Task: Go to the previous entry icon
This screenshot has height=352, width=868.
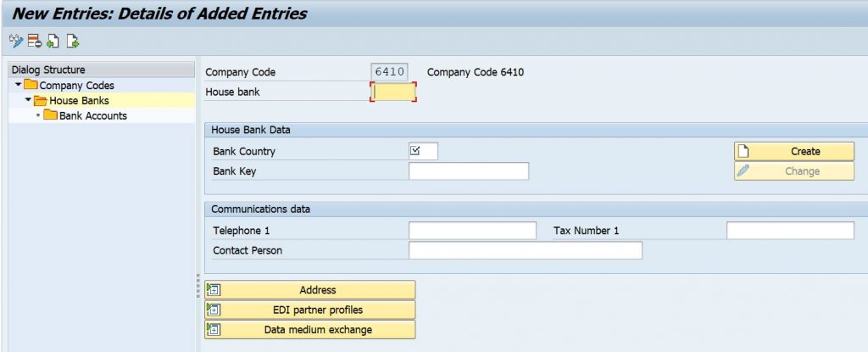Action: pos(53,41)
